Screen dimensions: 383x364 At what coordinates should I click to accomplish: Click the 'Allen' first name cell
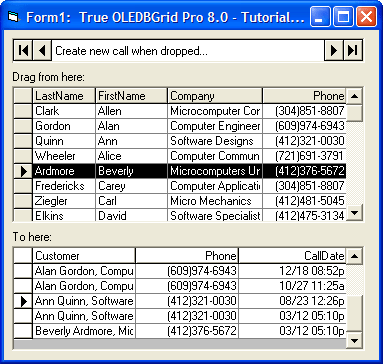pos(131,111)
